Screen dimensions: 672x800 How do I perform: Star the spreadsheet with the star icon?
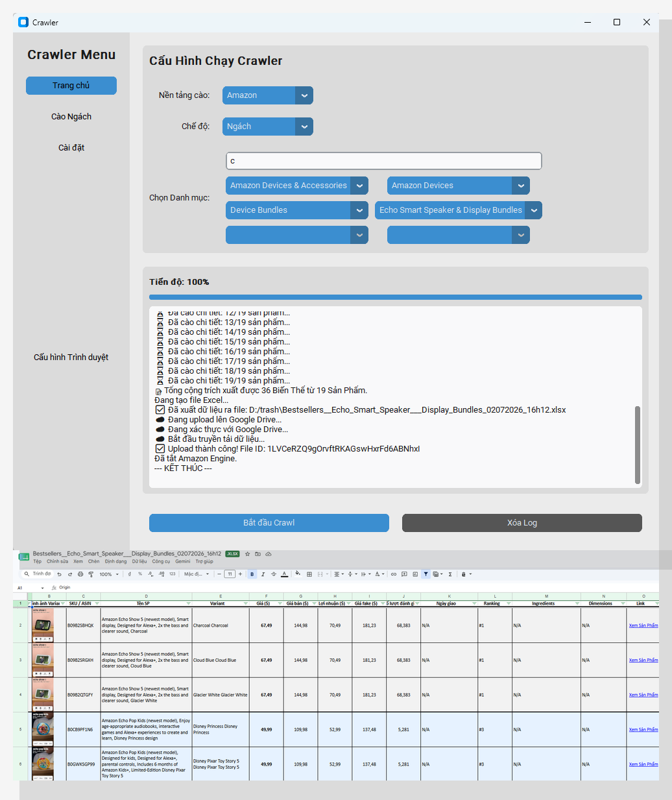pos(247,554)
